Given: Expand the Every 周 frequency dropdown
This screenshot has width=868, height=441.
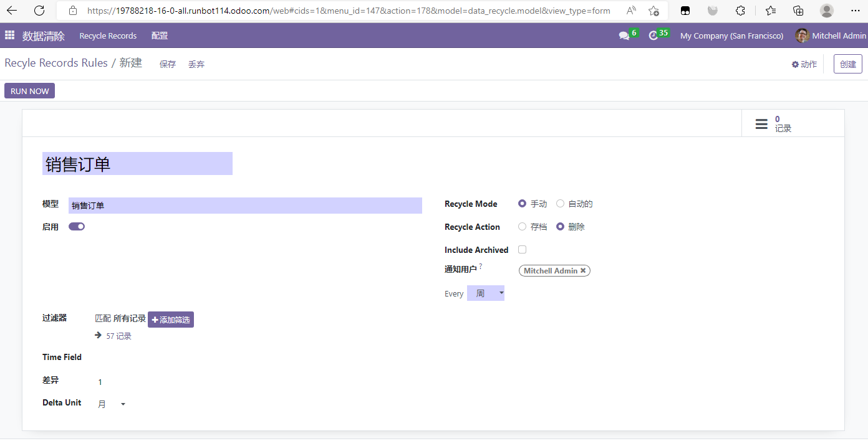Looking at the screenshot, I should coord(486,293).
